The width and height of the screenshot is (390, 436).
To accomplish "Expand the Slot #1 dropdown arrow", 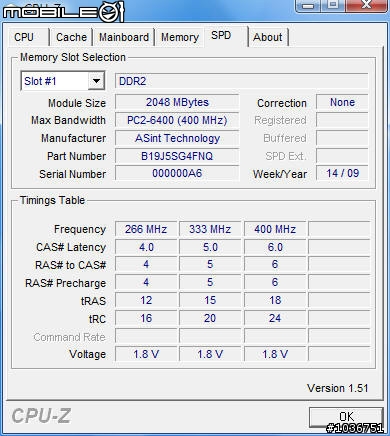I will (x=96, y=81).
